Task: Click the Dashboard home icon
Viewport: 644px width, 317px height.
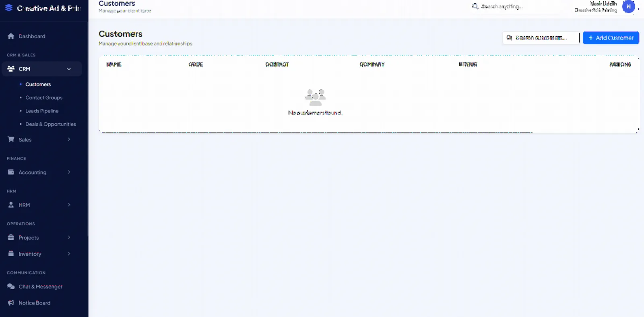Action: [11, 36]
